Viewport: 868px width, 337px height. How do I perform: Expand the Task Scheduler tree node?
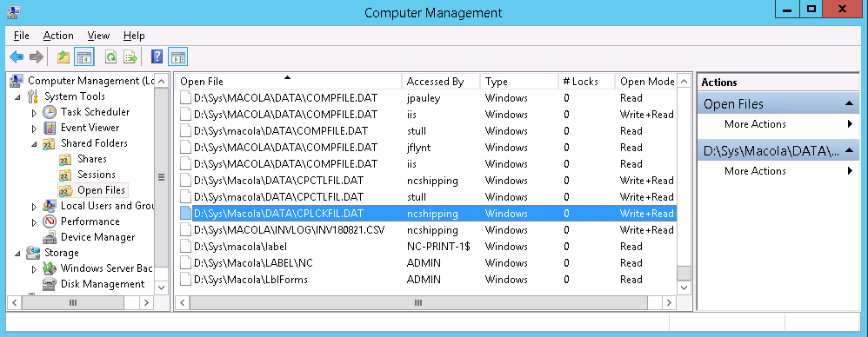click(x=34, y=113)
